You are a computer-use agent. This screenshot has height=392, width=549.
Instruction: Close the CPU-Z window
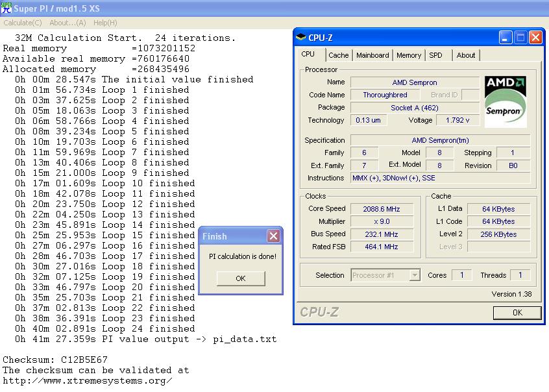[535, 38]
